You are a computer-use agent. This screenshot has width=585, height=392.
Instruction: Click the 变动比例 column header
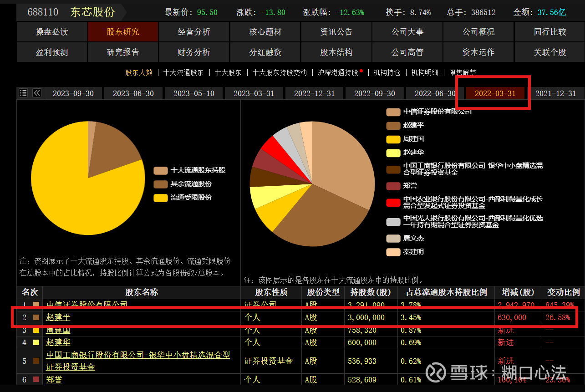click(564, 292)
